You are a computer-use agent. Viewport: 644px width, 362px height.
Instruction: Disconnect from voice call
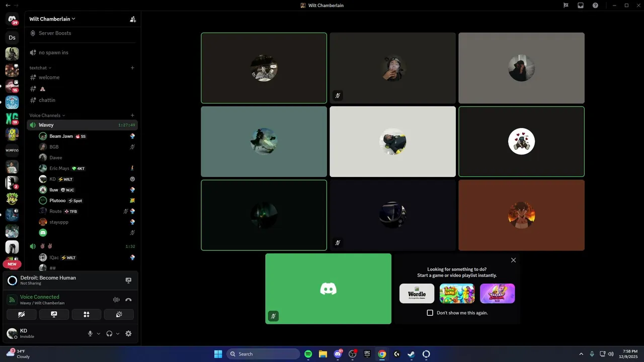128,300
